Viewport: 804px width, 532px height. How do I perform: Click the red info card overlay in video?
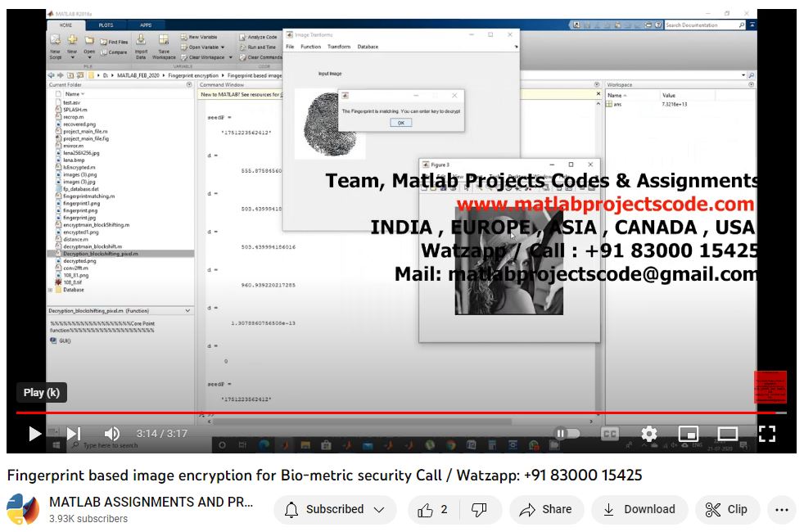tap(770, 387)
